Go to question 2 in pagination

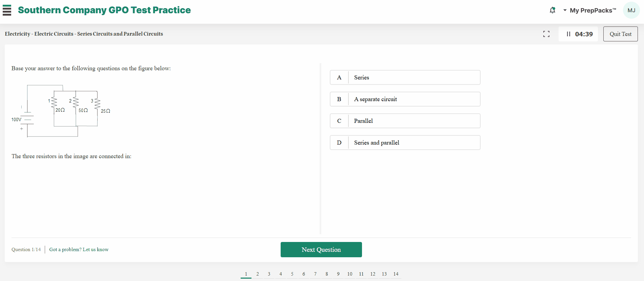(x=258, y=274)
